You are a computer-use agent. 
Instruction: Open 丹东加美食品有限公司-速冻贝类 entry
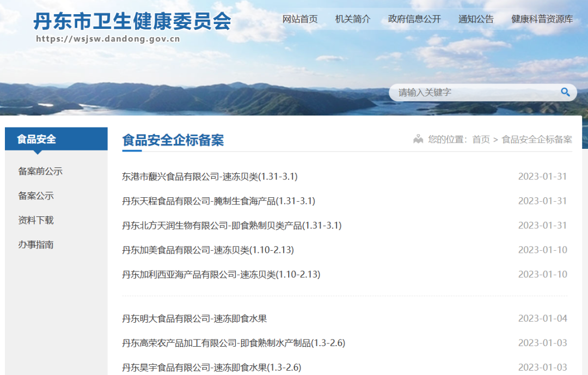(208, 250)
